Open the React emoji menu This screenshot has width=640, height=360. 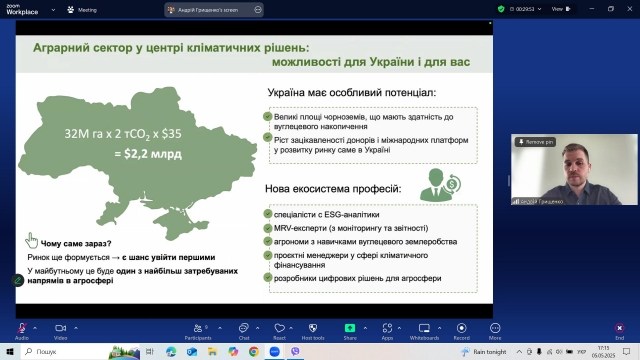(x=279, y=331)
